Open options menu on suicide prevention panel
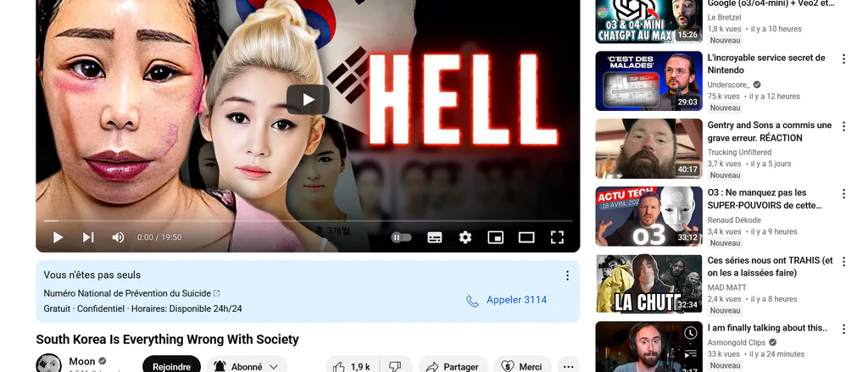 [567, 275]
